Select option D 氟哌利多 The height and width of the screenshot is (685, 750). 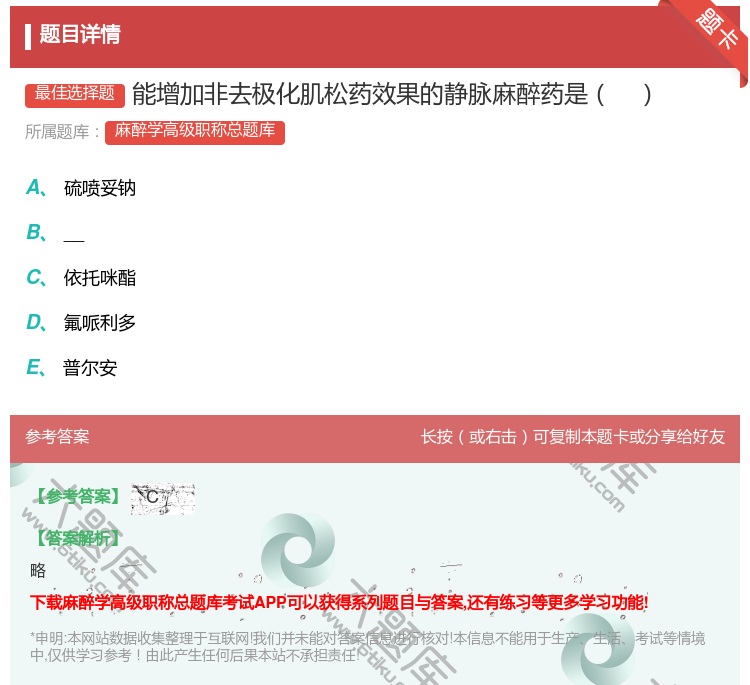[x=81, y=323]
